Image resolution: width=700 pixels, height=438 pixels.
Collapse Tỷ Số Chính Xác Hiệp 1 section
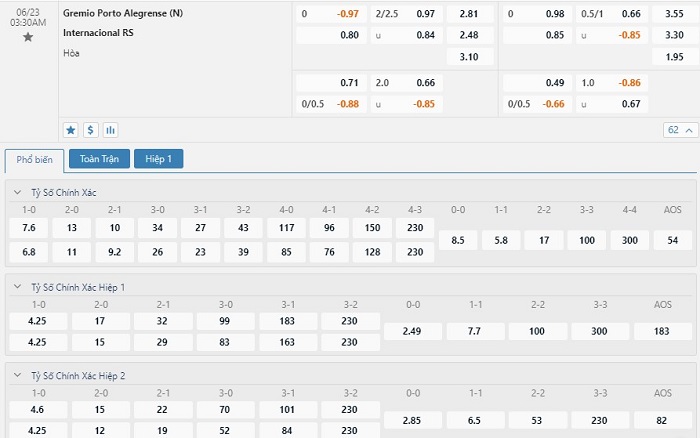(17, 287)
